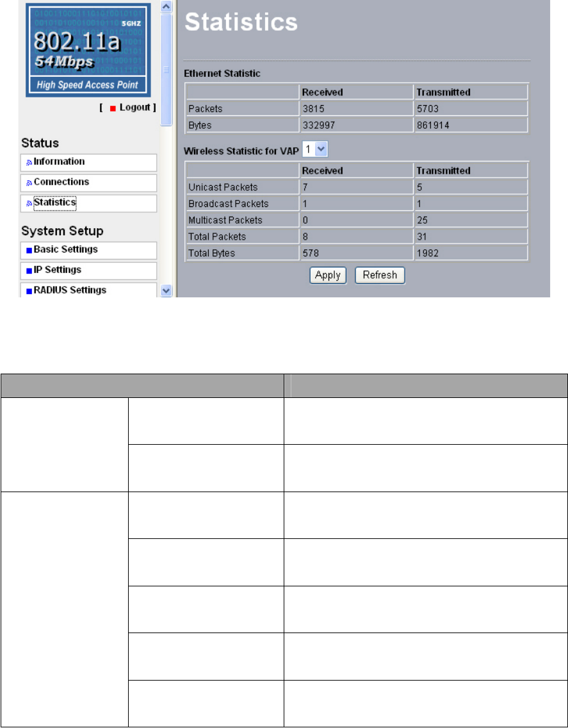
Task: Click the red Logout icon
Action: coord(113,108)
